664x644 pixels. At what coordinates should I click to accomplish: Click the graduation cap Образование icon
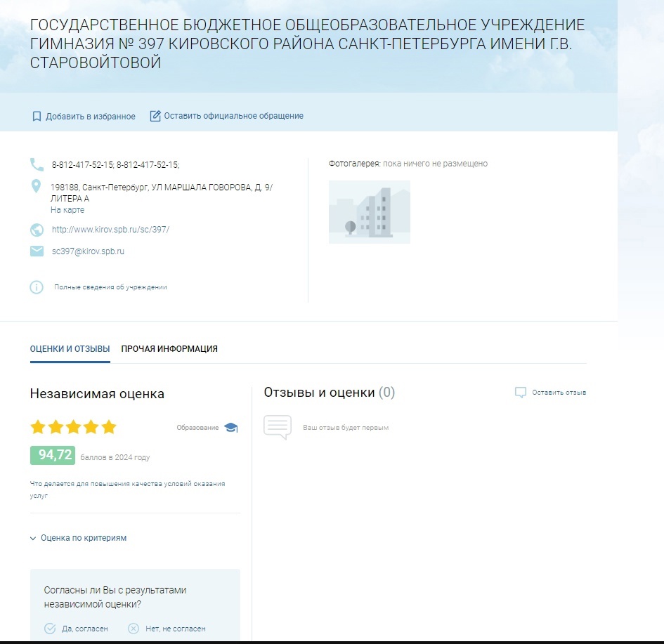(x=230, y=428)
